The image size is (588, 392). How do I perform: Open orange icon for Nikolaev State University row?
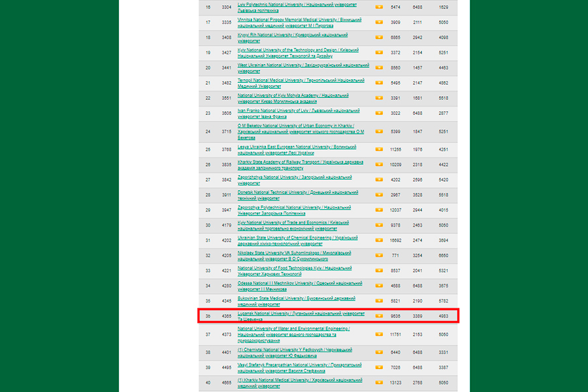coord(379,255)
